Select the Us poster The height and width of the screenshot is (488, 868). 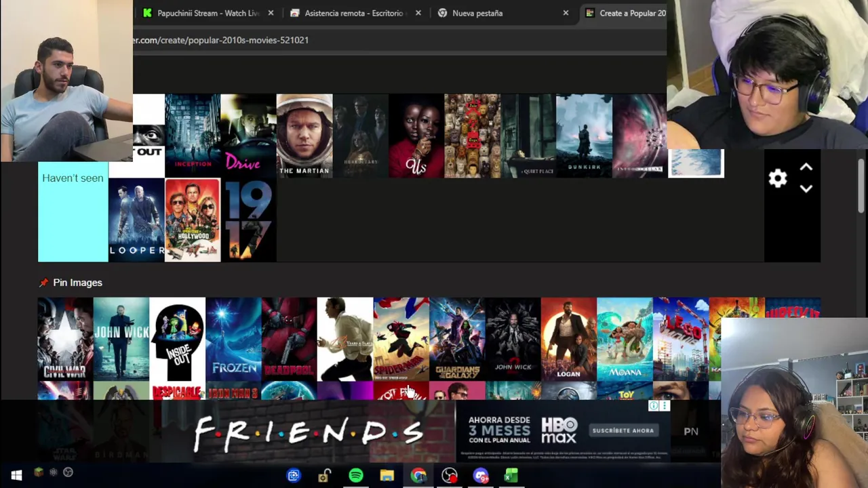tap(416, 136)
